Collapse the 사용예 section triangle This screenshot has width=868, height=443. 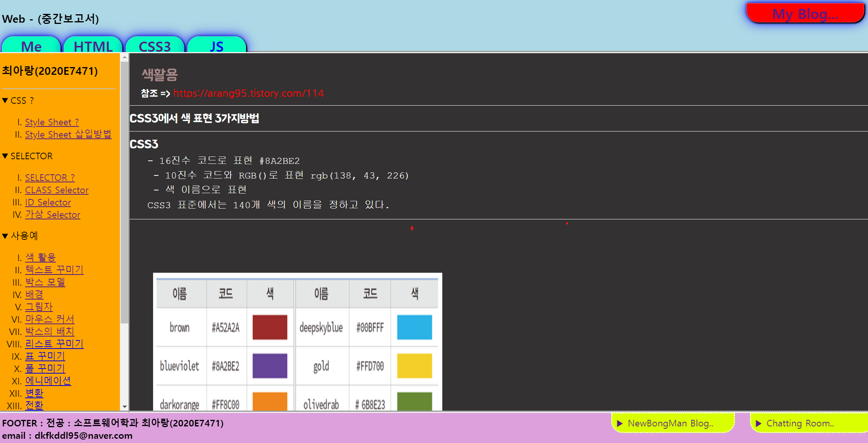[x=5, y=236]
